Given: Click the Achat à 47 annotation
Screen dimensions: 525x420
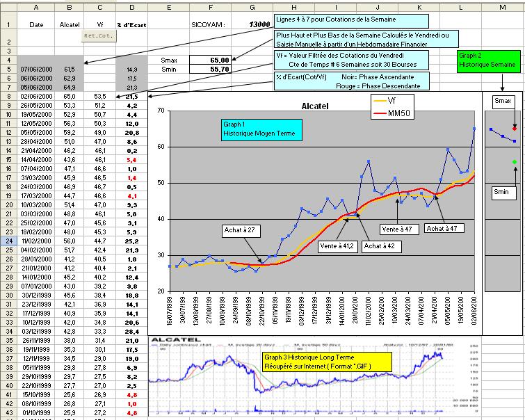Looking at the screenshot, I should coord(444,228).
